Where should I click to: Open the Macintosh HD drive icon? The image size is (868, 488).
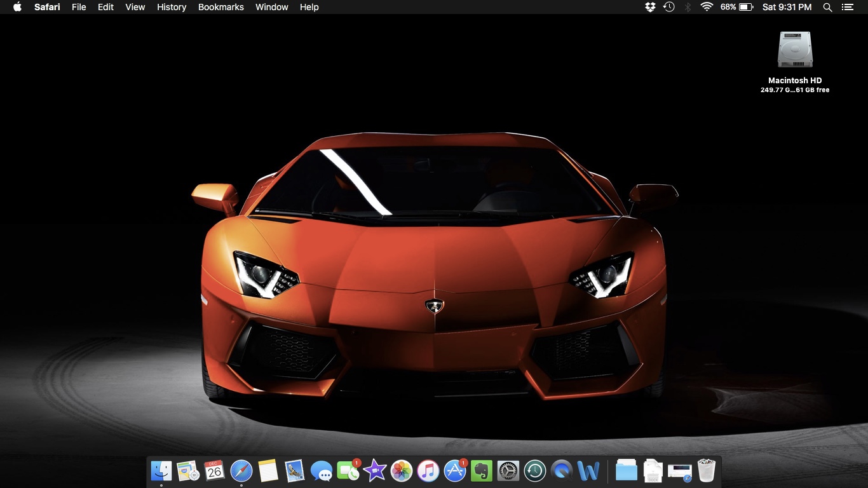point(795,50)
